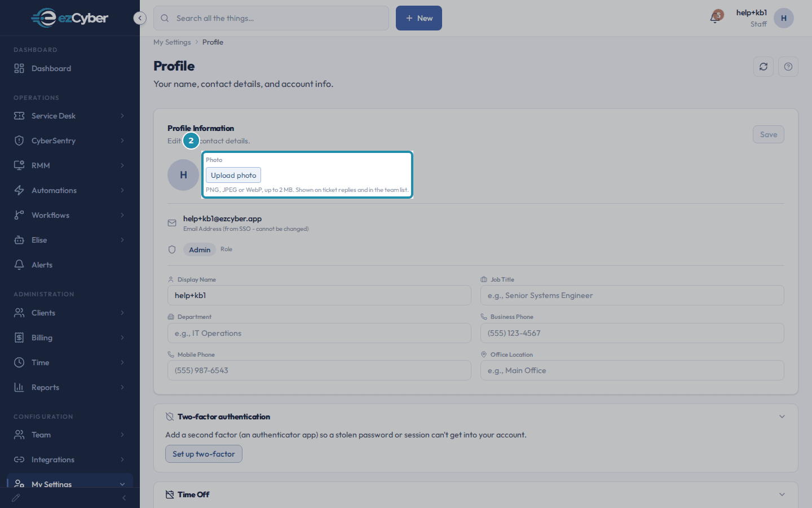This screenshot has height=508, width=812.
Task: Click the notifications bell icon
Action: coord(715,17)
